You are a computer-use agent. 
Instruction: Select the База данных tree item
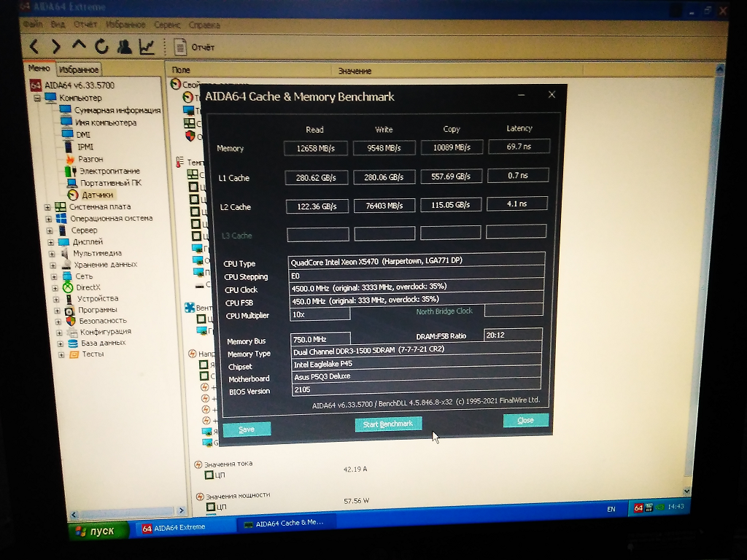[x=103, y=343]
